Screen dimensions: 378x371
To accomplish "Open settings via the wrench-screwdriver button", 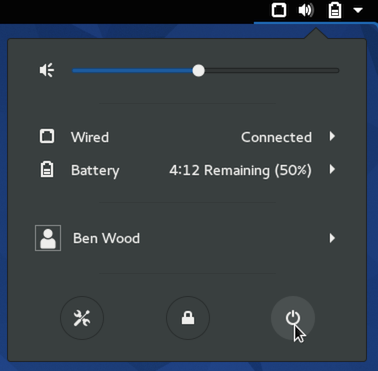I will tap(82, 318).
